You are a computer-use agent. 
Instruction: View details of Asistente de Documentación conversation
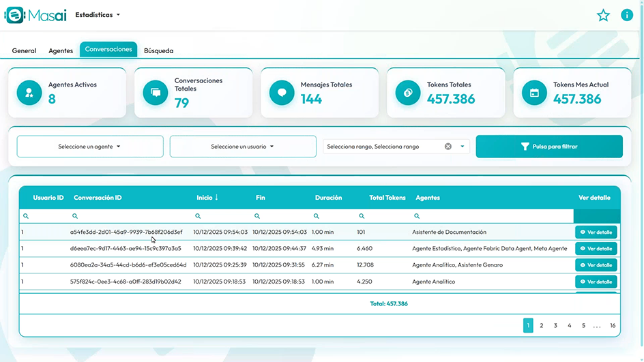click(596, 232)
